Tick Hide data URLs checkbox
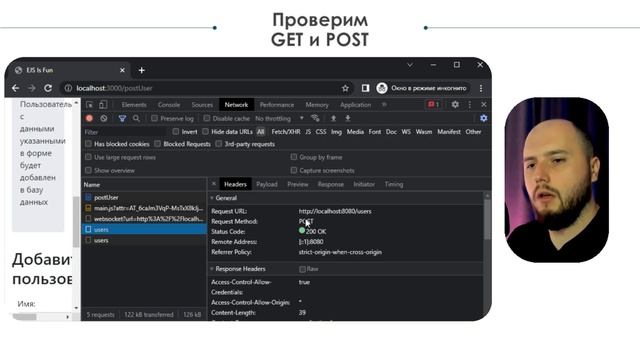This screenshot has height=360, width=640. coord(205,132)
